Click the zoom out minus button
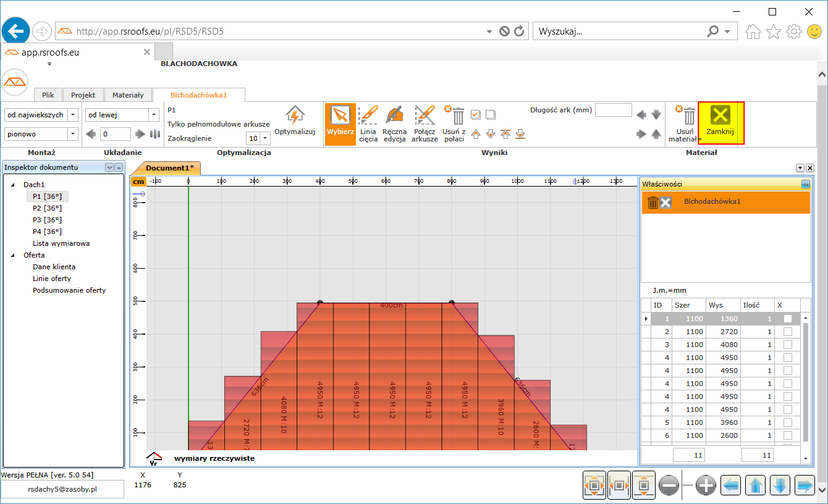The width and height of the screenshot is (828, 504). [x=669, y=486]
